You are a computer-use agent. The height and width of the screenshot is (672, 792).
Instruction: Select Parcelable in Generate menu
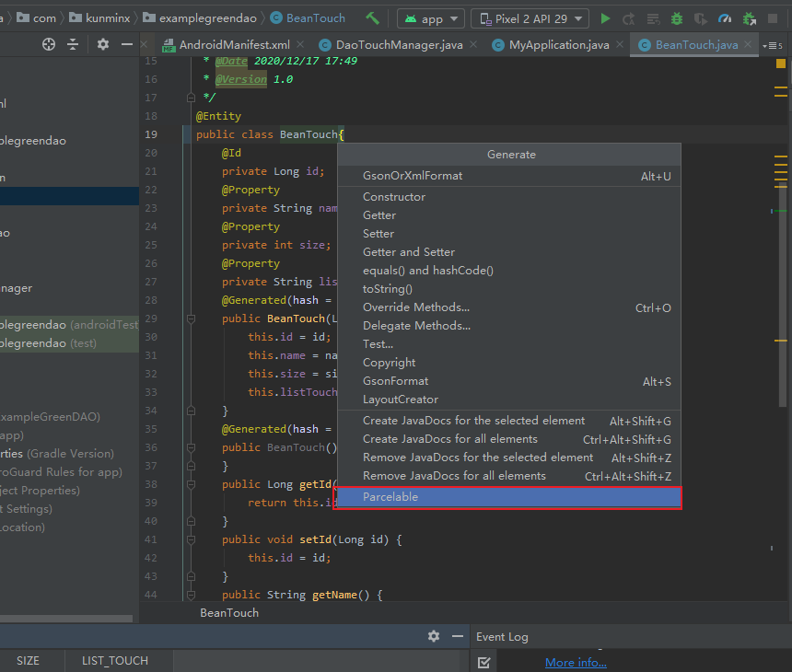tap(509, 497)
